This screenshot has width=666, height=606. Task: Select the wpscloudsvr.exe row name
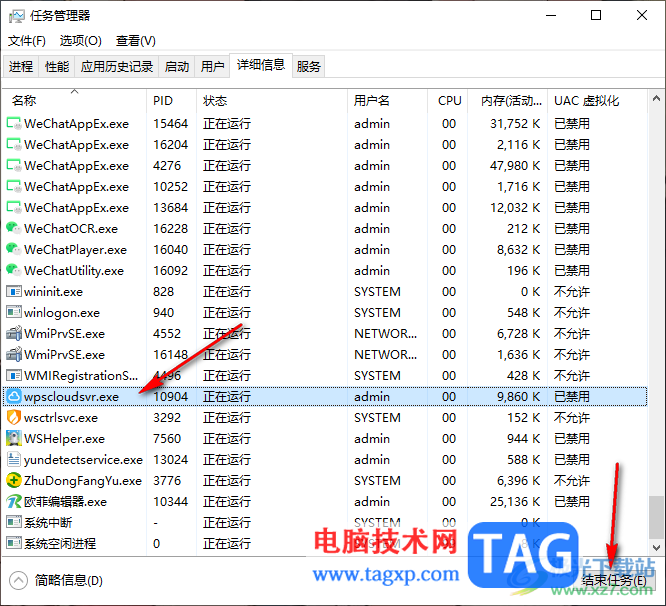click(x=71, y=397)
